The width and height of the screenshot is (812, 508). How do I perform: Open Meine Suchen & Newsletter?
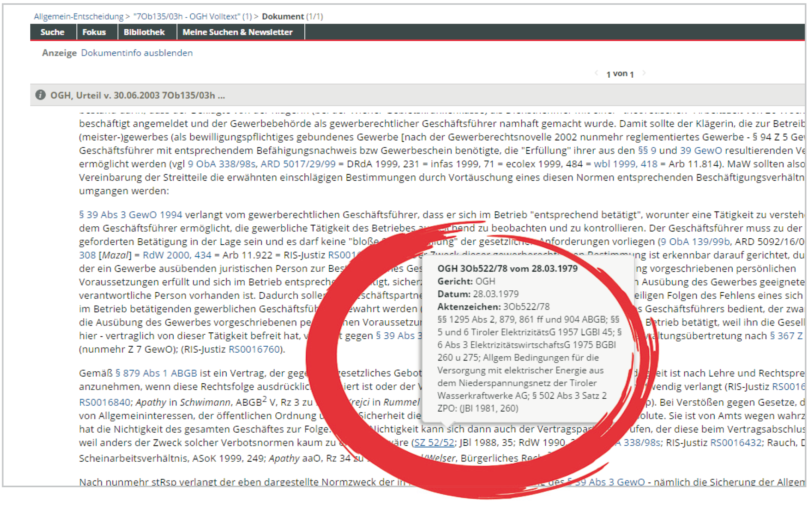pos(237,32)
